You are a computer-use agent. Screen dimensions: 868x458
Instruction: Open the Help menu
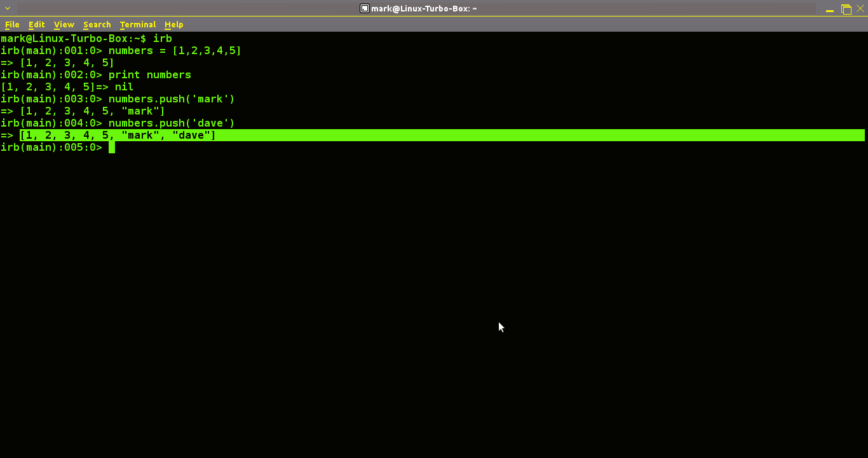click(173, 24)
